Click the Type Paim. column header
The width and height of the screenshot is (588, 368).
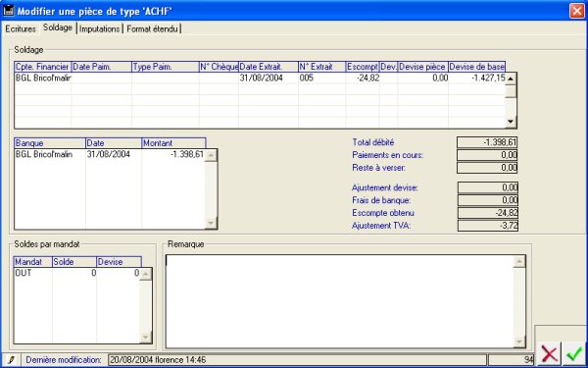[166, 67]
